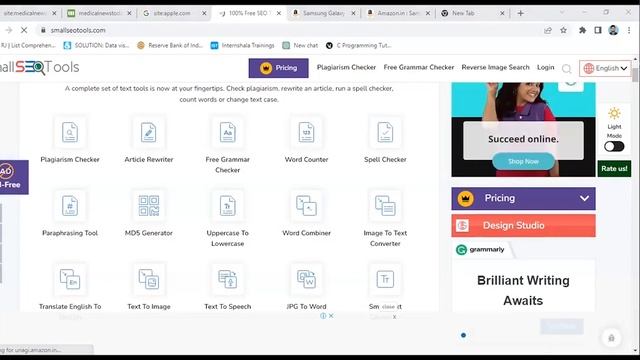
Task: Open the Plagiarism Checker tool icon
Action: 70,132
